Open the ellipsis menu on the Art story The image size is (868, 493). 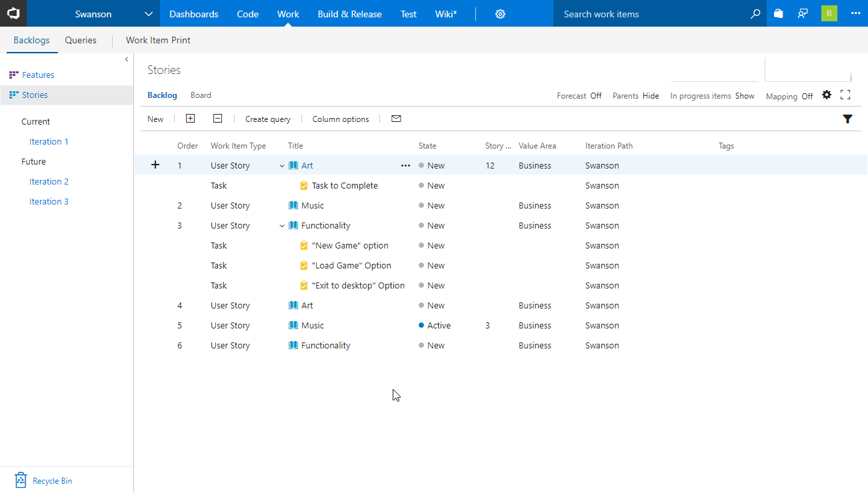coord(405,165)
